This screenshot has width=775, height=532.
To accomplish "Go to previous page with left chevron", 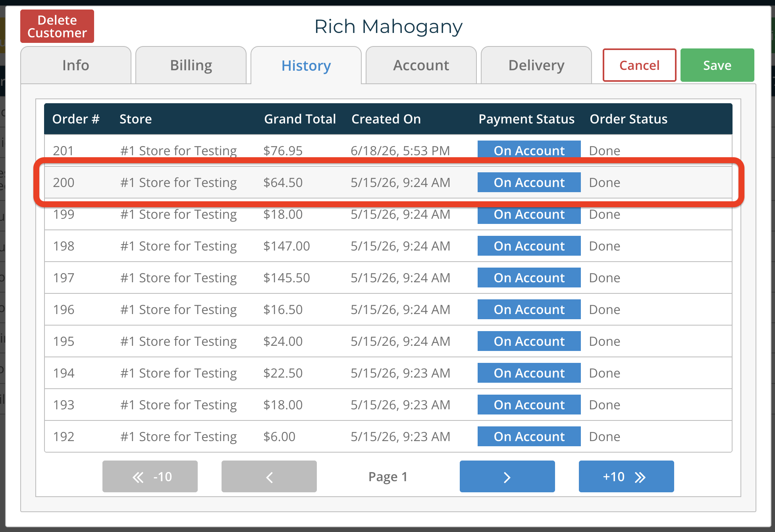I will click(x=269, y=476).
